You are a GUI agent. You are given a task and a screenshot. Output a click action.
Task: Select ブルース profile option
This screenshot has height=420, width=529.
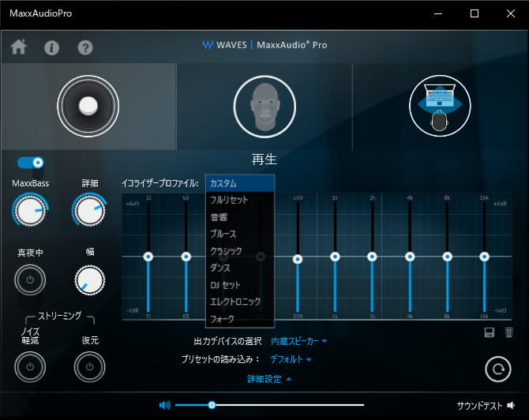(240, 234)
